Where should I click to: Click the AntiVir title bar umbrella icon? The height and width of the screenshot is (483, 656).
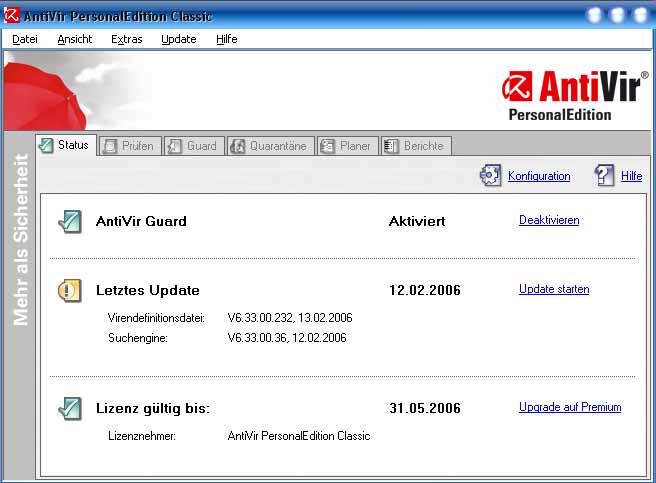tap(11, 15)
